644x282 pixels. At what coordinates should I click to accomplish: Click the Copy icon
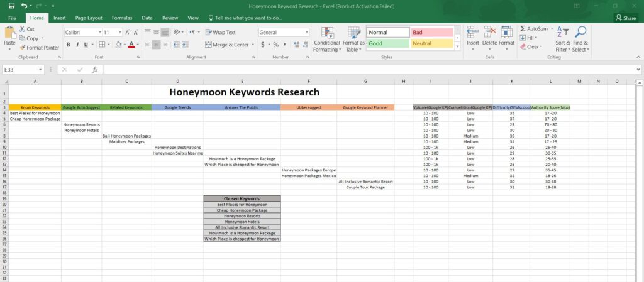[23, 38]
